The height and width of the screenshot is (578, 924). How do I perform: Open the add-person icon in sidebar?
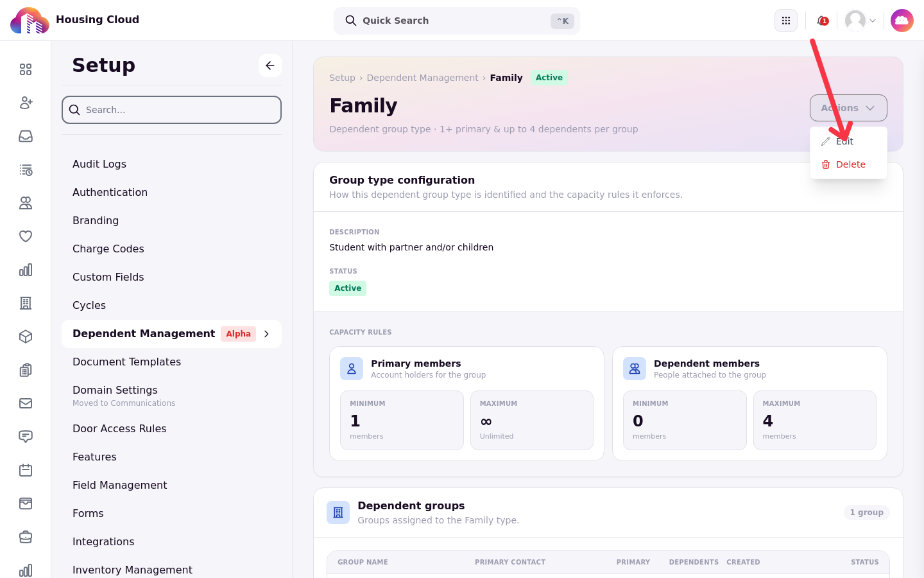pyautogui.click(x=26, y=103)
